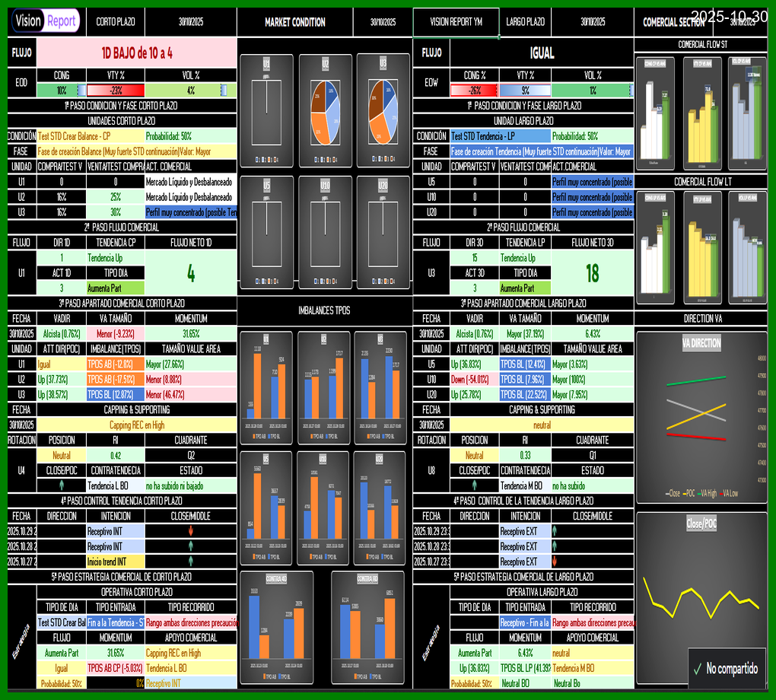Select the red down arrow under CLOSE/MIDDLE
The image size is (776, 700).
click(x=192, y=533)
